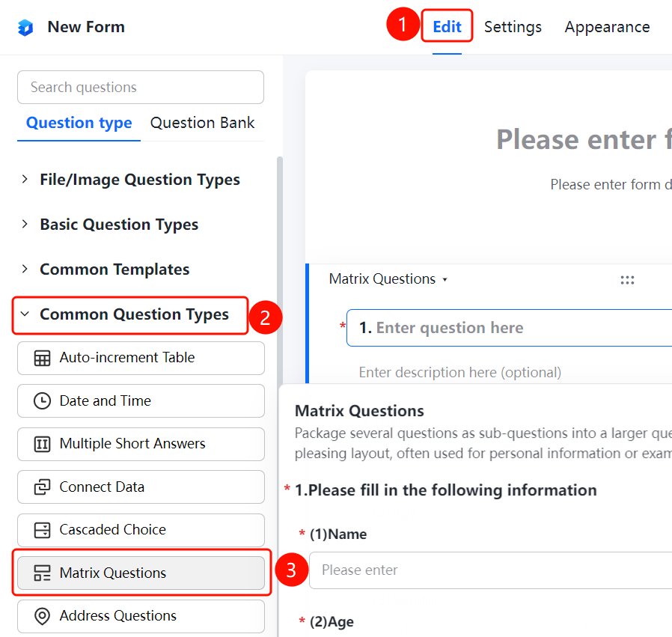Screen dimensions: 672x637
Task: Expand Common Templates section
Action: pos(25,269)
